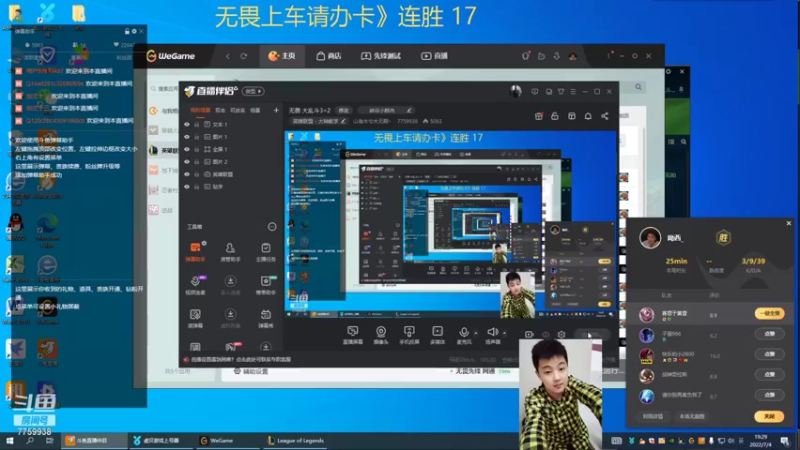This screenshot has width=800, height=450.
Task: Open the 视频连麦 tool icon
Action: point(195,285)
